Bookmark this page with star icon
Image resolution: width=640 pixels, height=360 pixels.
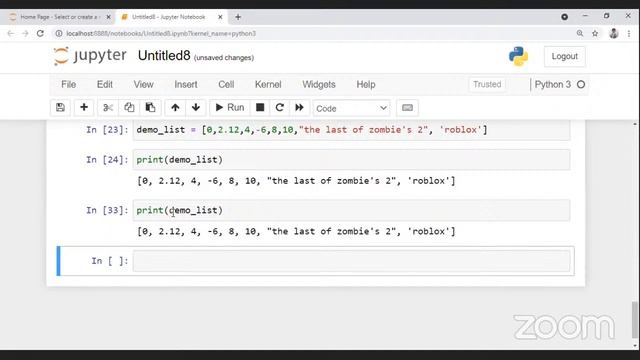pyautogui.click(x=595, y=33)
